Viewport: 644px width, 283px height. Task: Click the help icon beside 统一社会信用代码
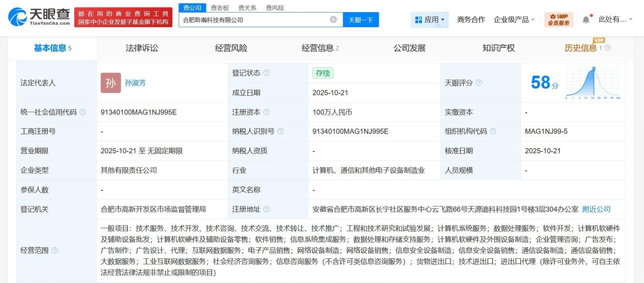[83, 112]
